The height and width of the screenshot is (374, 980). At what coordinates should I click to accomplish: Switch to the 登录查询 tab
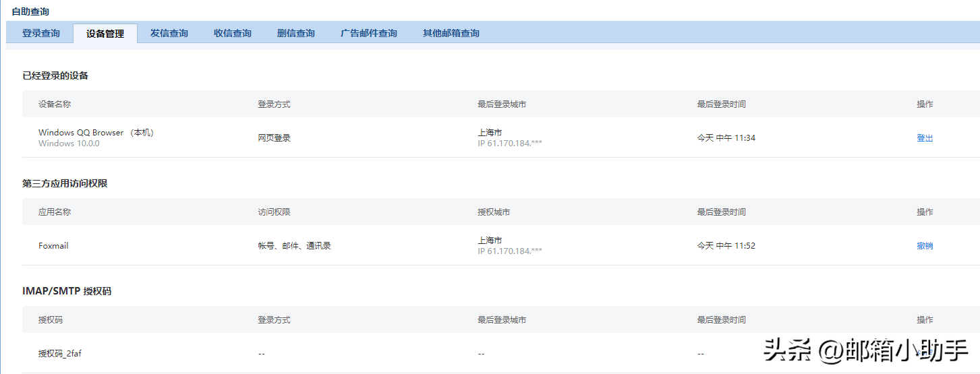tap(41, 33)
